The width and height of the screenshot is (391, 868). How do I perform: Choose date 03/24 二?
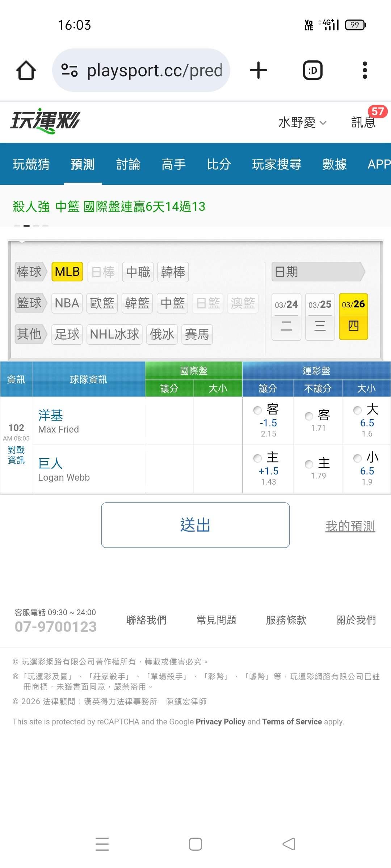pos(286,316)
